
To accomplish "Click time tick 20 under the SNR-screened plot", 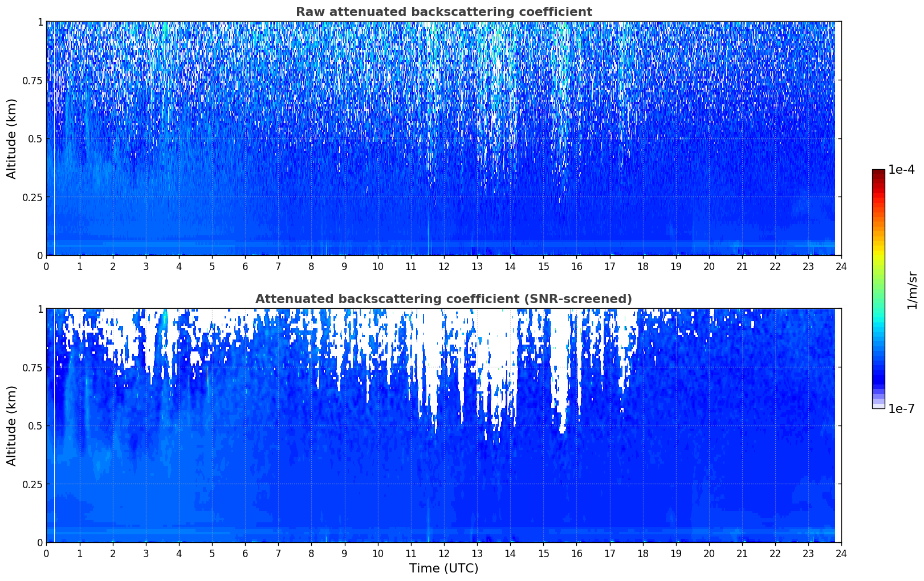I will pyautogui.click(x=709, y=553).
